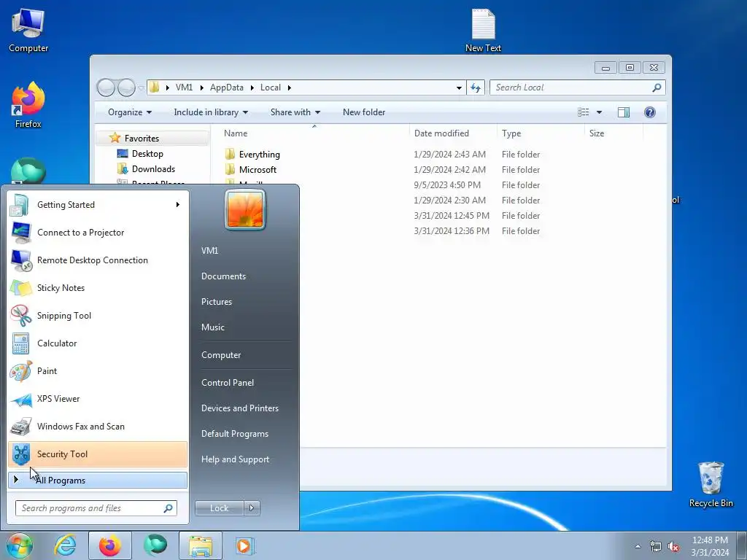Open Include in library dropdown
Screen dimensions: 747x560
211,112
